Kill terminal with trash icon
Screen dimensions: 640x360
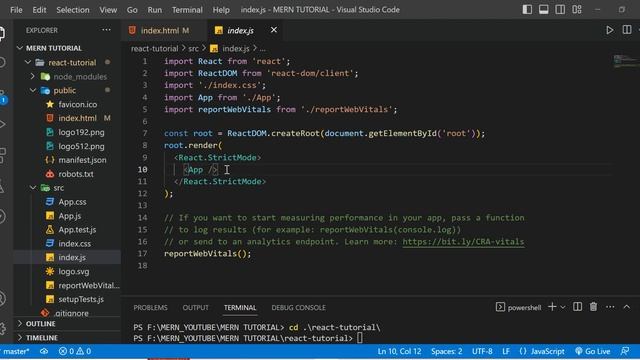point(593,307)
